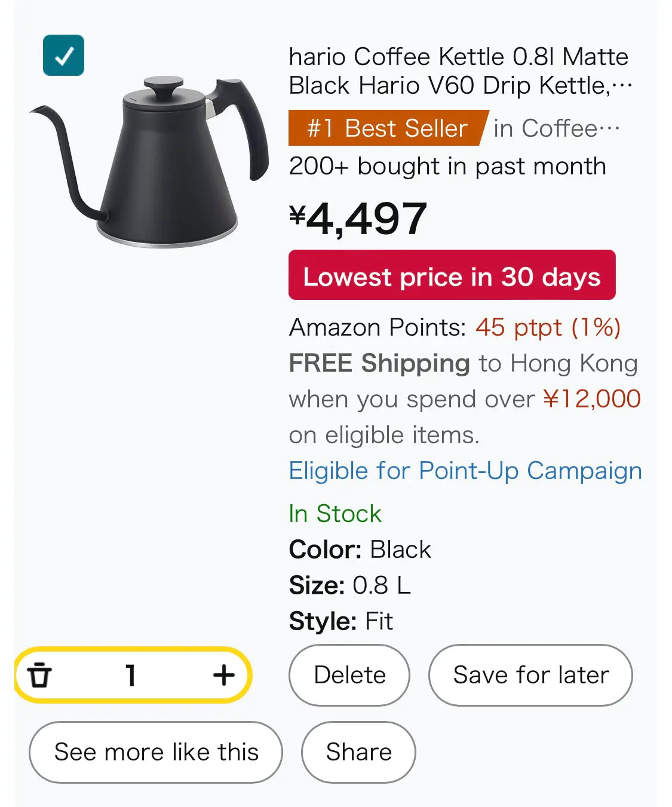Uncheck the item selection checkbox
The height and width of the screenshot is (807, 672).
63,56
